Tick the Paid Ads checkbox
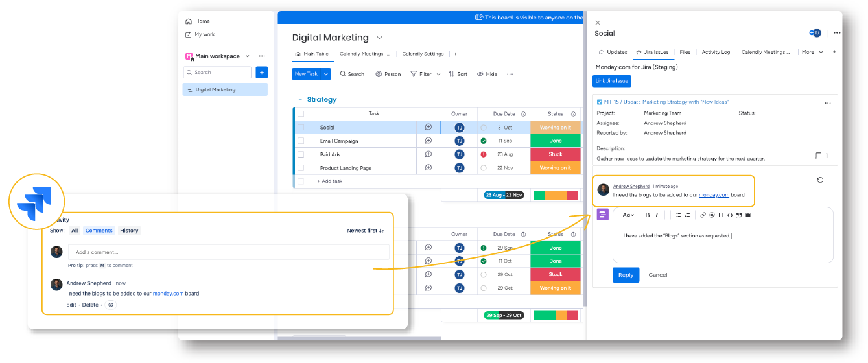 301,154
